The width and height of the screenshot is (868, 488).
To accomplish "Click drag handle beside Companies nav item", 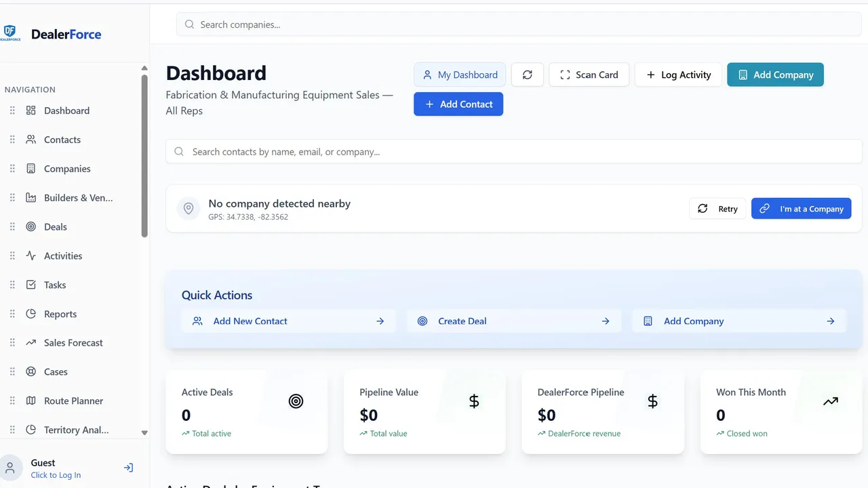I will click(x=12, y=169).
